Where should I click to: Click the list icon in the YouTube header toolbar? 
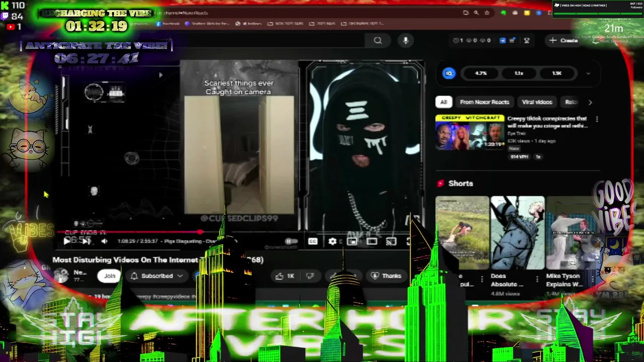pyautogui.click(x=512, y=40)
